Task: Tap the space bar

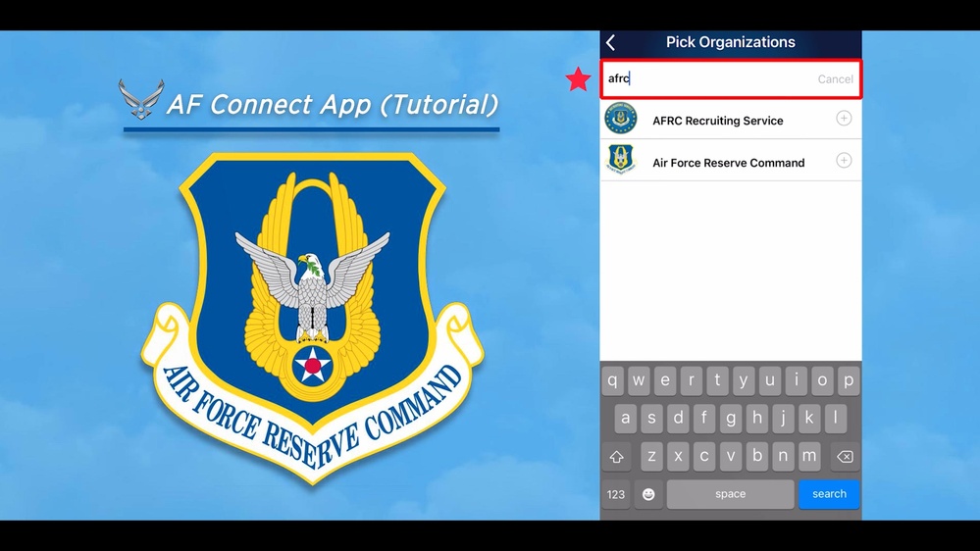Action: (731, 494)
